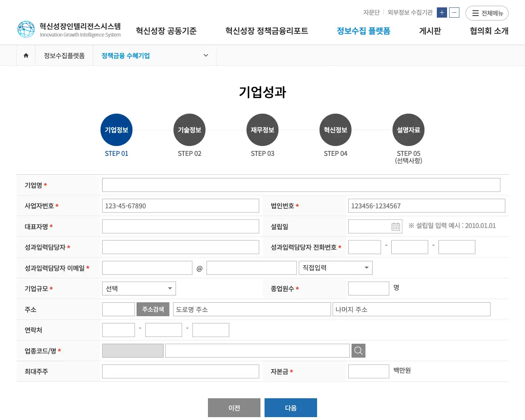The height and width of the screenshot is (420, 525).
Task: Click the 주소검색 address search button
Action: coord(153,309)
